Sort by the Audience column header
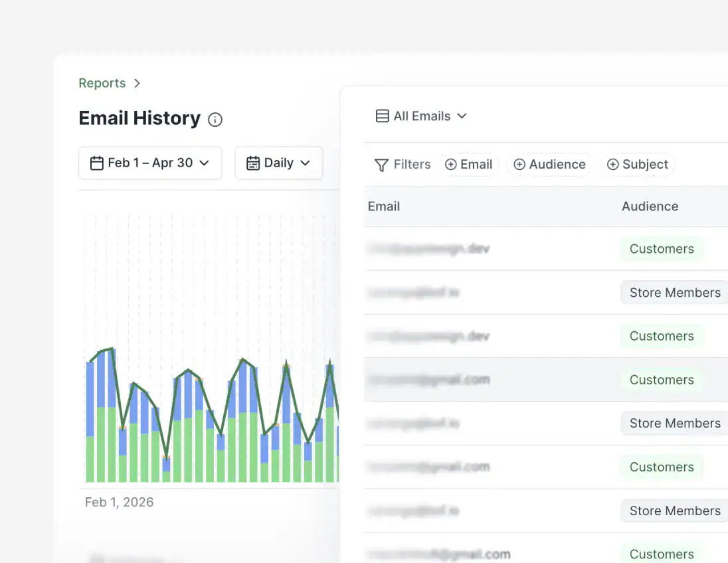Screen dimensions: 728x563 pos(650,206)
